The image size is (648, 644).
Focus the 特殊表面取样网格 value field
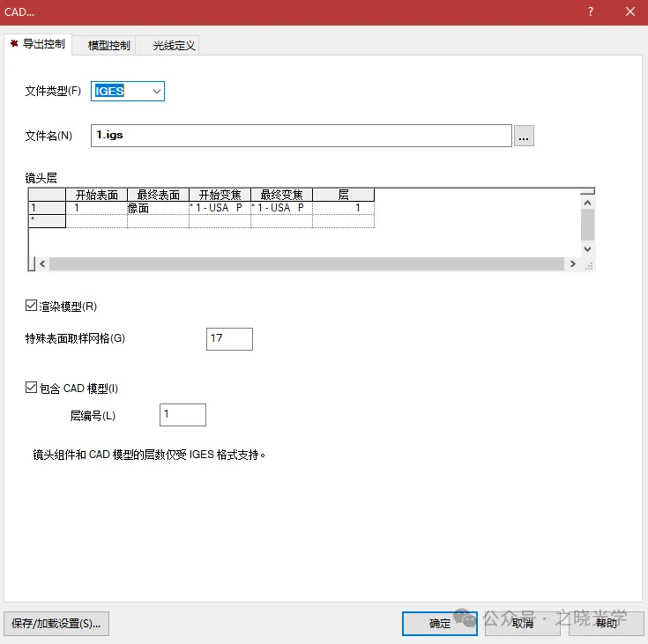coord(229,338)
